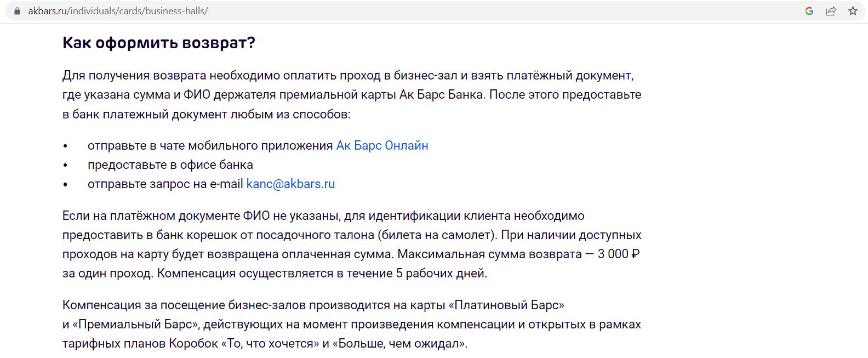
Task: Open the share page icon
Action: [831, 11]
